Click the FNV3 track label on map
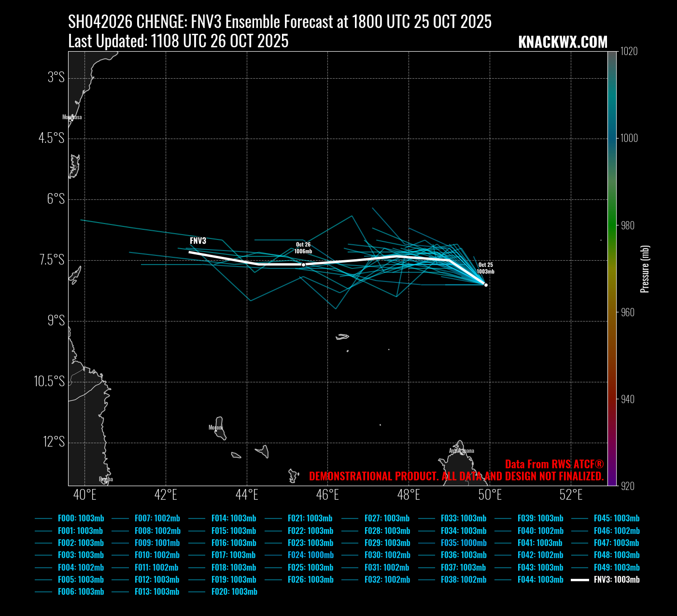This screenshot has height=616, width=677. point(198,241)
